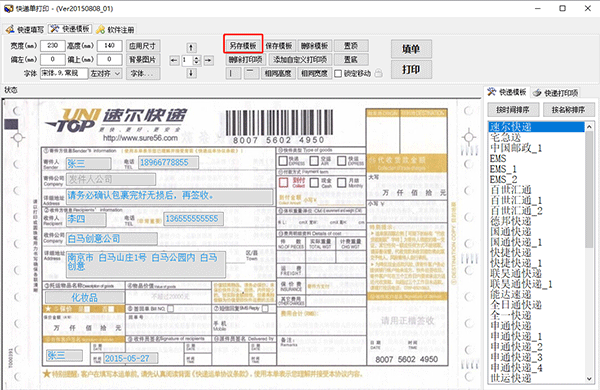The image size is (600, 390).
Task: Click the top offset input field
Action: tap(109, 59)
